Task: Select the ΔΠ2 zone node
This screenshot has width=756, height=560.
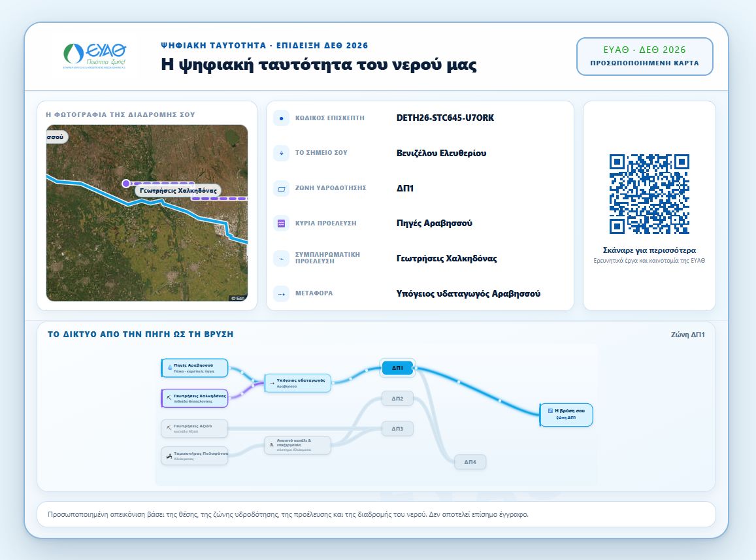Action: 397,399
